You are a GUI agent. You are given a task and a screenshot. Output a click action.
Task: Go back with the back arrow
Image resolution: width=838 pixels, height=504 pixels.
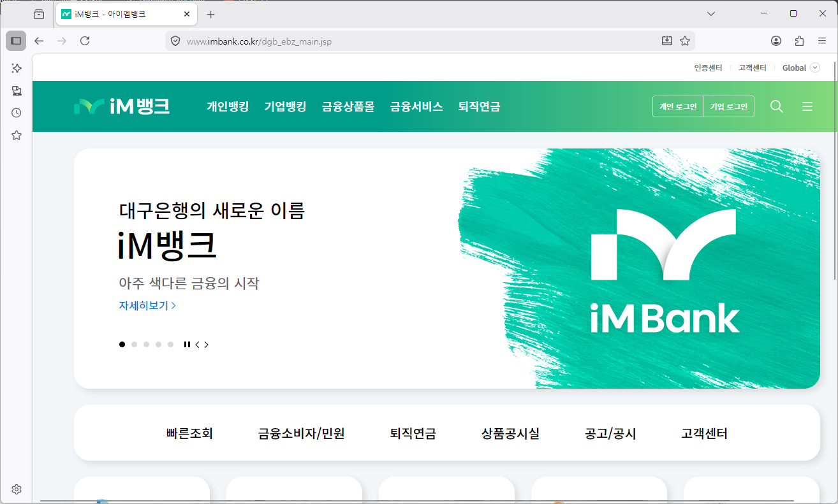[x=39, y=41]
